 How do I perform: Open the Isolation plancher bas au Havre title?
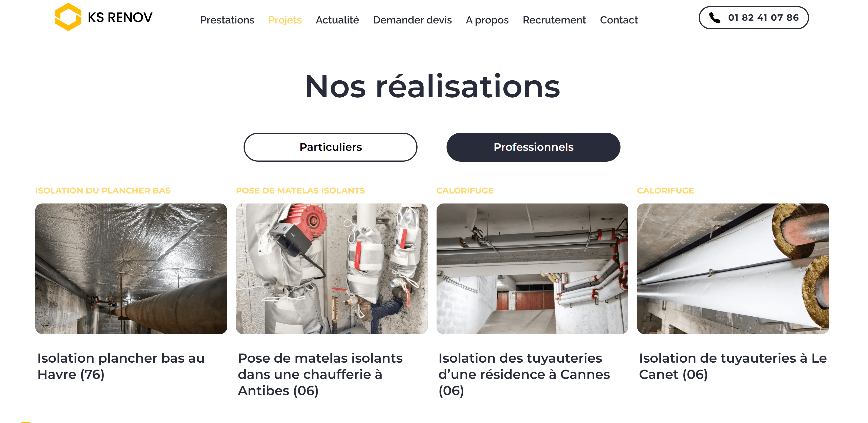(121, 366)
